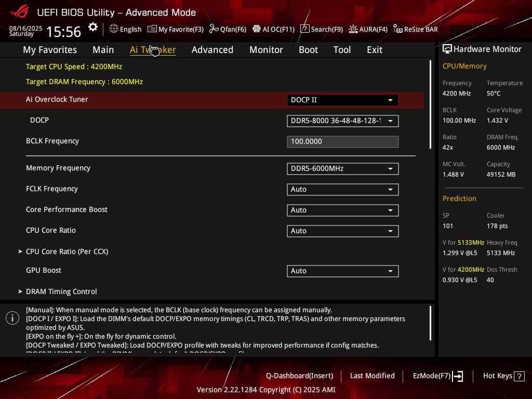Click the EzMode exit arrow icon
Viewport: 532px width, 399px height.
point(458,376)
